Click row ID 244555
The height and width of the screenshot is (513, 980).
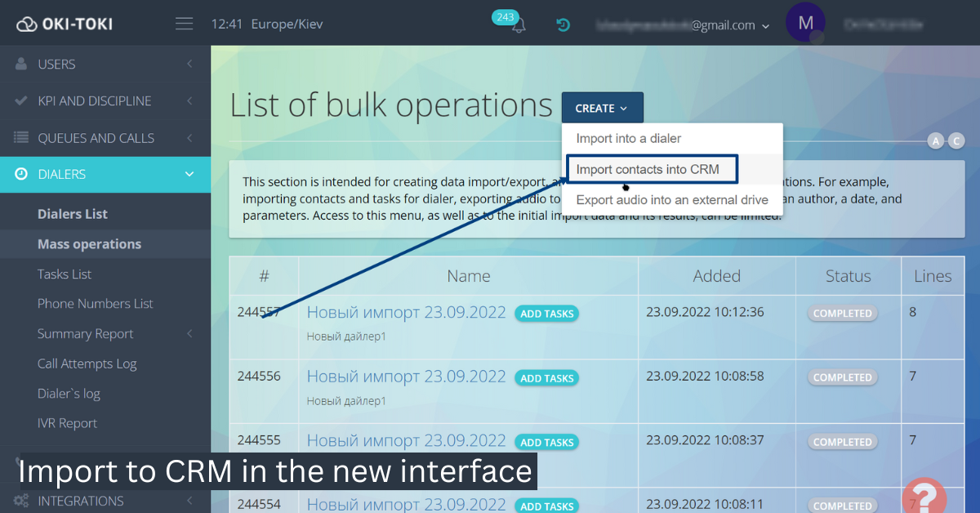click(x=259, y=439)
